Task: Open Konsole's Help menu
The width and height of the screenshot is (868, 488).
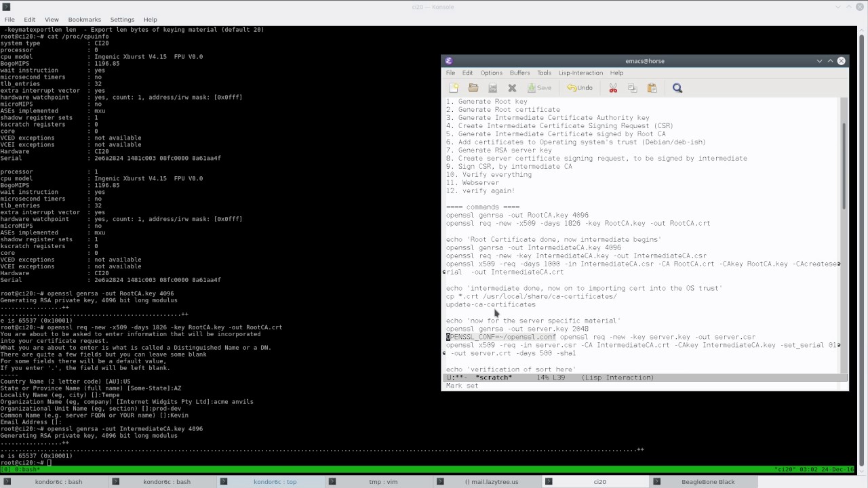Action: click(x=151, y=20)
